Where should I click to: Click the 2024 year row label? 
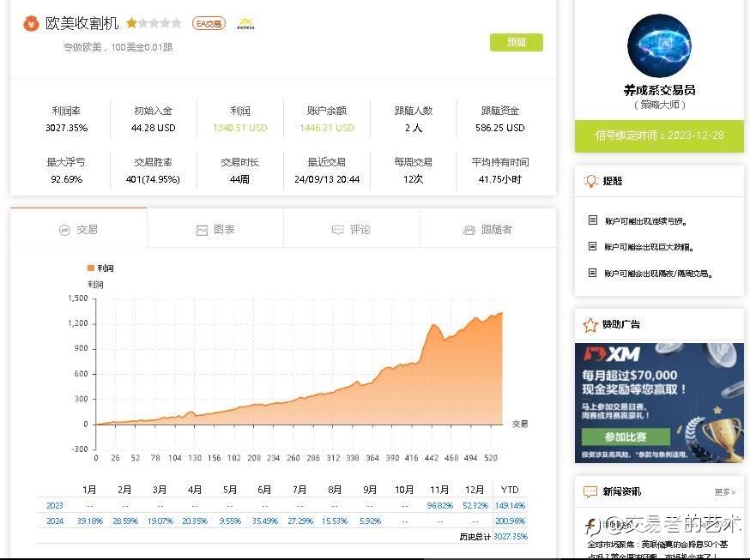pyautogui.click(x=55, y=521)
